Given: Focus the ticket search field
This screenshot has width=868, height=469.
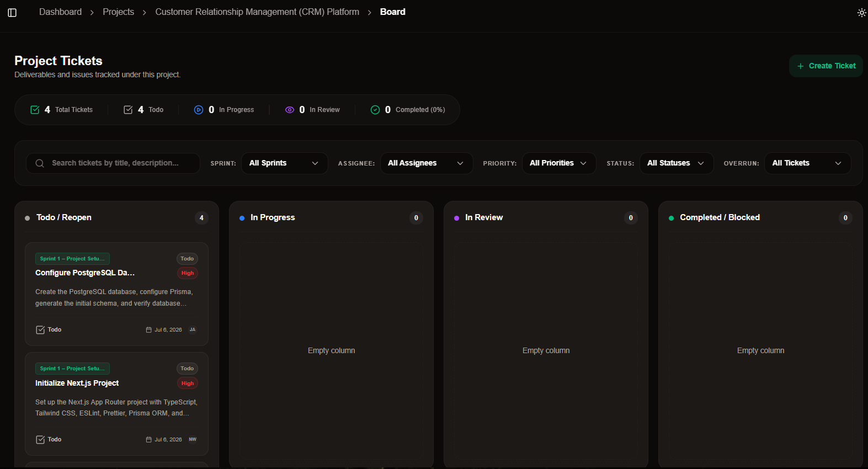Looking at the screenshot, I should pos(113,163).
